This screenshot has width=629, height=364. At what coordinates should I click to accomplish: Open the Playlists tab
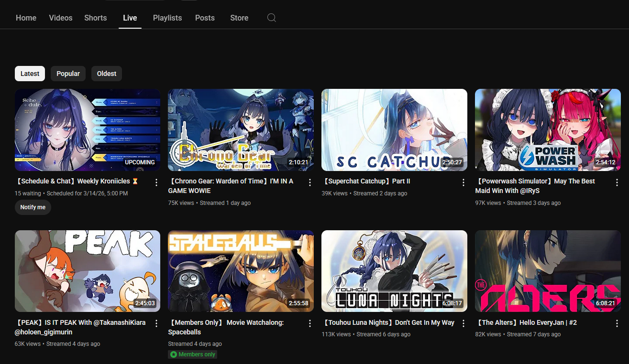coord(167,18)
